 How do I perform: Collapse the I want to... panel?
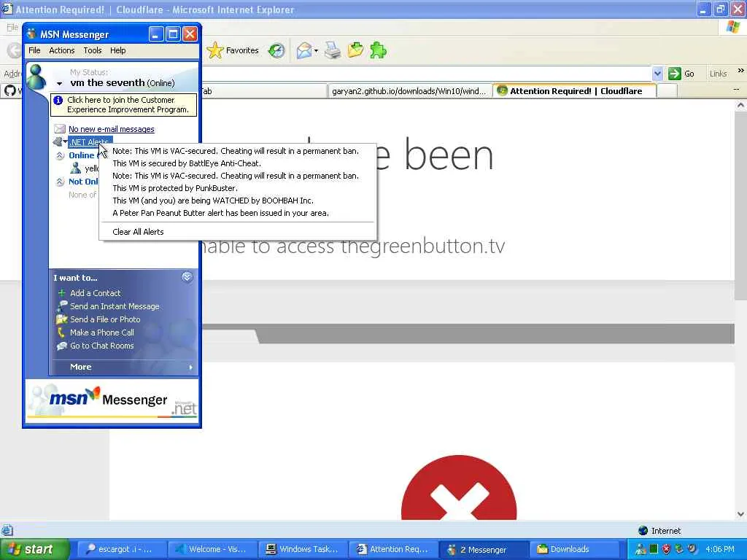click(x=187, y=277)
